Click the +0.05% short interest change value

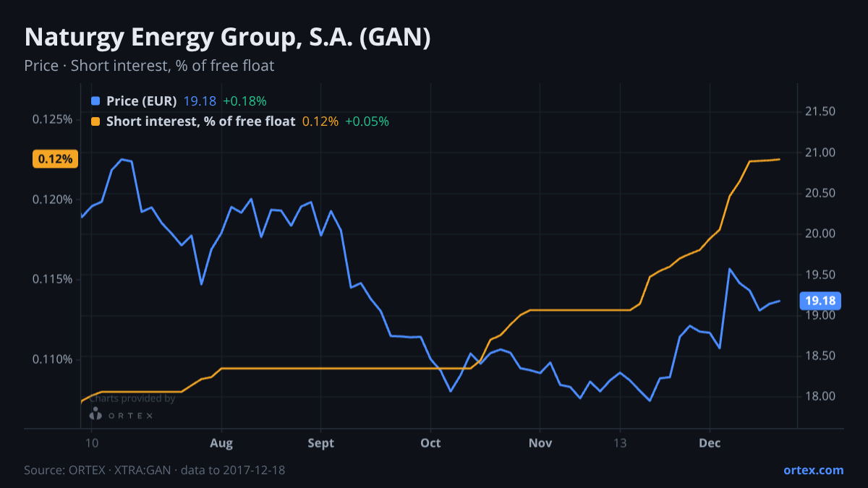367,121
